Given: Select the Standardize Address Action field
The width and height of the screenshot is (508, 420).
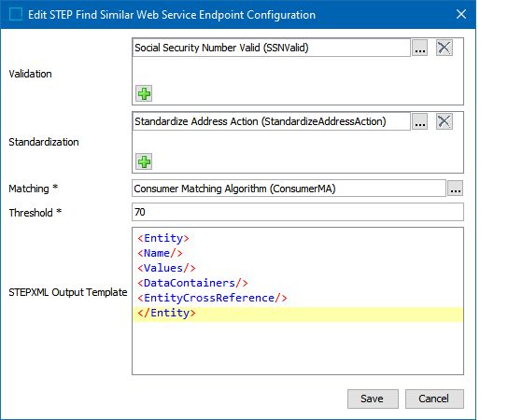Looking at the screenshot, I should tap(272, 121).
